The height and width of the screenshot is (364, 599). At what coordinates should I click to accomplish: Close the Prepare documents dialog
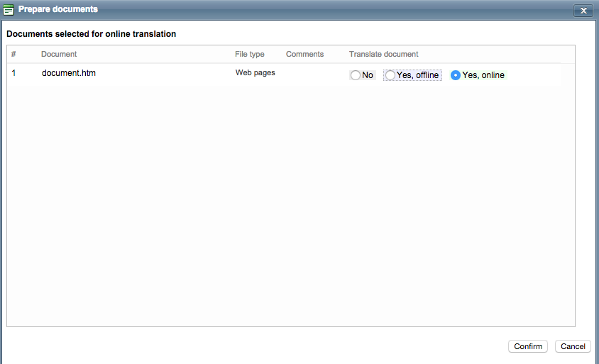582,10
